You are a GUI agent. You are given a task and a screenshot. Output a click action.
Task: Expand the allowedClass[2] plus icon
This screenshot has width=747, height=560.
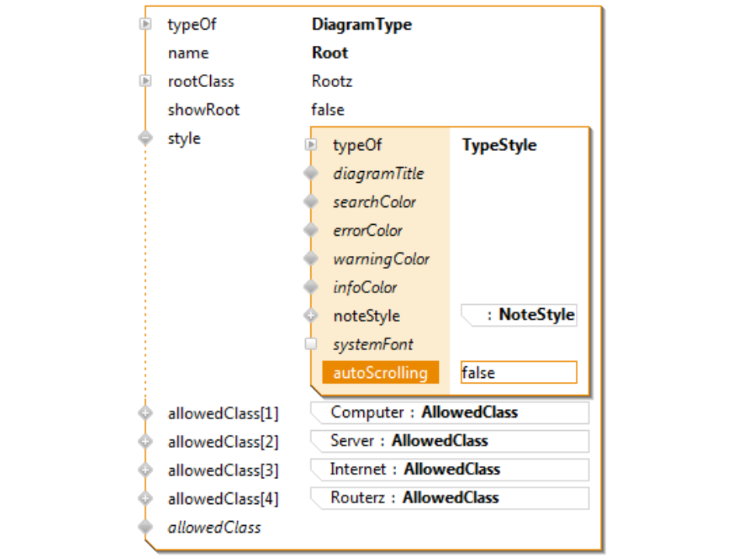point(145,442)
